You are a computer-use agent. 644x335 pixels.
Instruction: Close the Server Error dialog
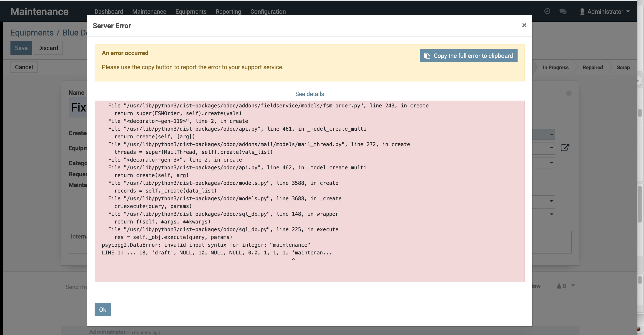point(524,25)
